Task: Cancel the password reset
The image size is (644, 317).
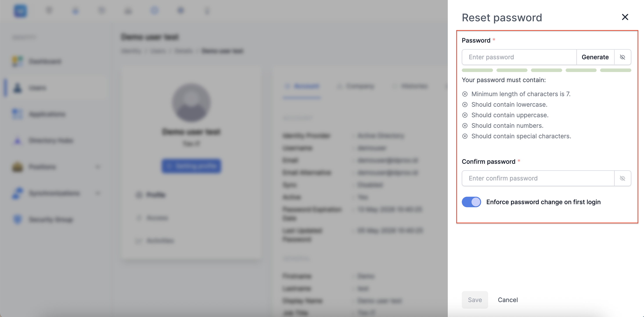Action: [508, 300]
